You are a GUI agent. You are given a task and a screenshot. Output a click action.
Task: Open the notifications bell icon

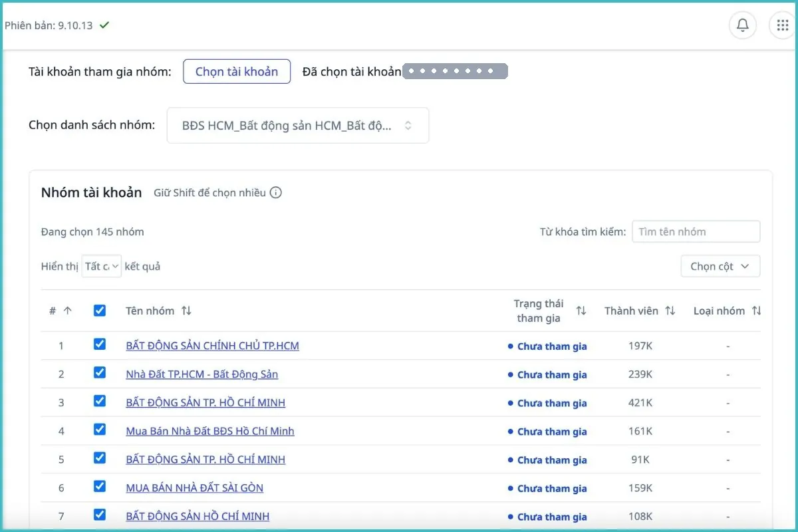coord(743,25)
